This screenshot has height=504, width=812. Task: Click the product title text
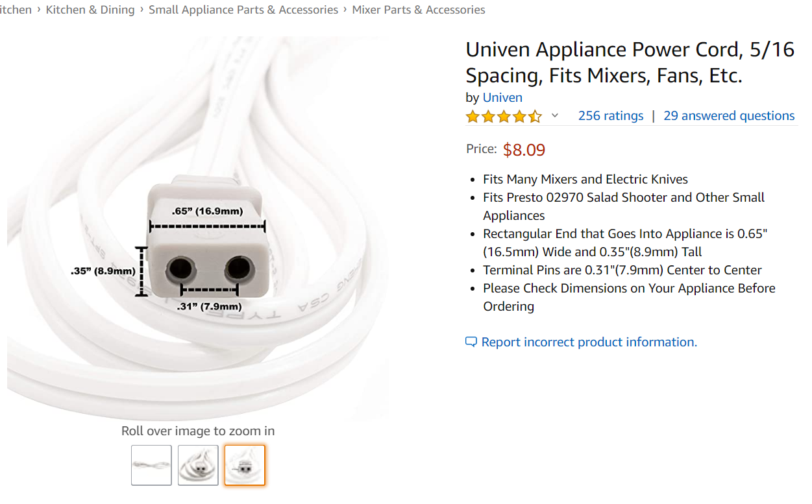click(630, 63)
